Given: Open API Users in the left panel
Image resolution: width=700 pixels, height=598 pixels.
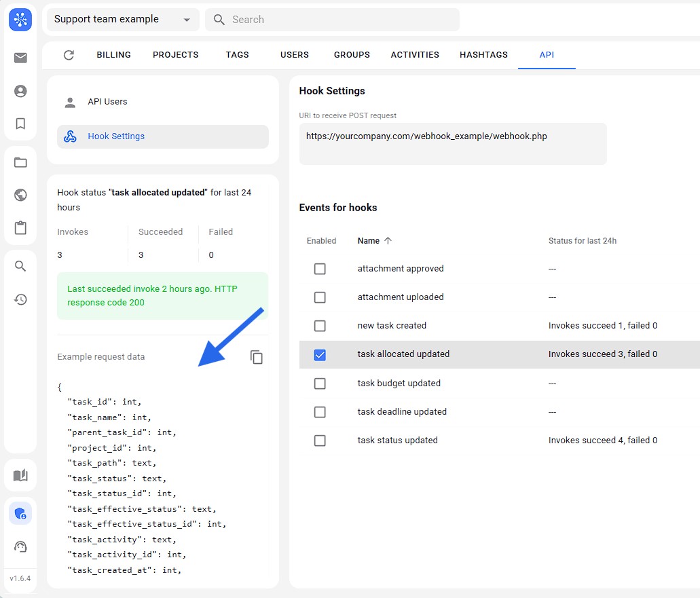Looking at the screenshot, I should pyautogui.click(x=107, y=102).
